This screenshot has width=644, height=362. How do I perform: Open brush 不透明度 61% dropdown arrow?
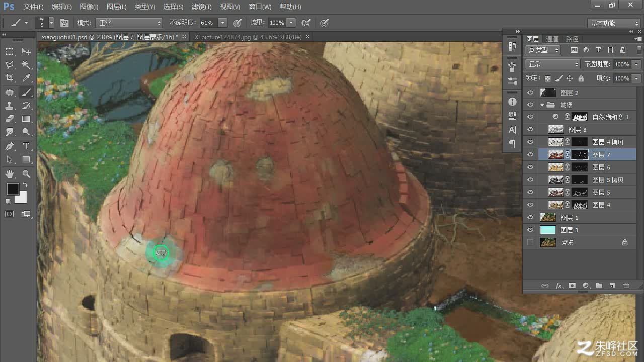222,23
